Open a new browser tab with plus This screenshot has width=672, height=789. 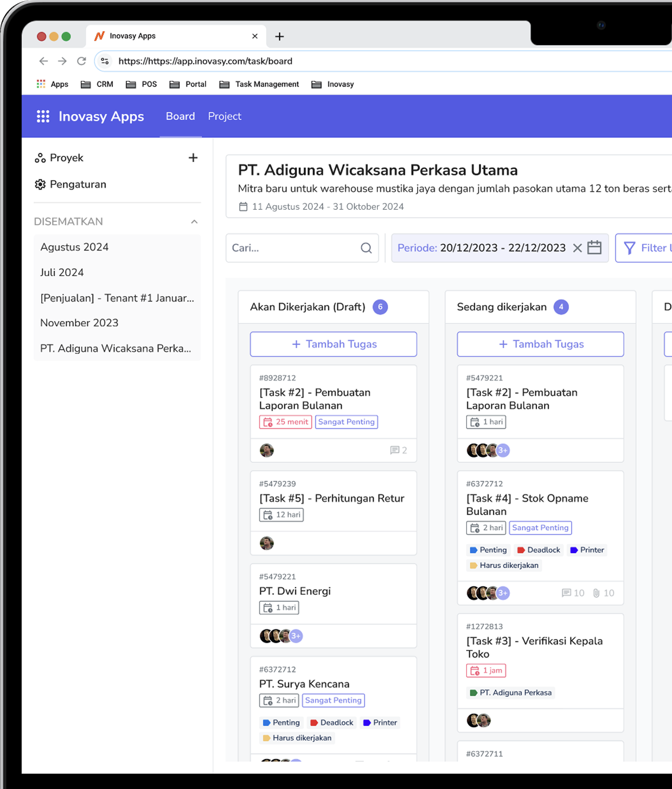coord(279,36)
